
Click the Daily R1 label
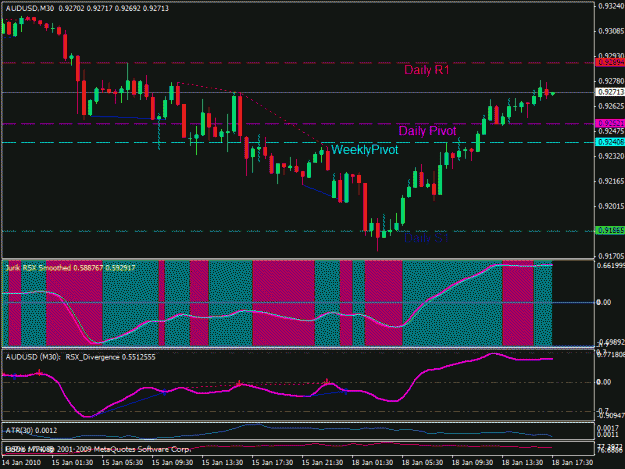click(427, 70)
